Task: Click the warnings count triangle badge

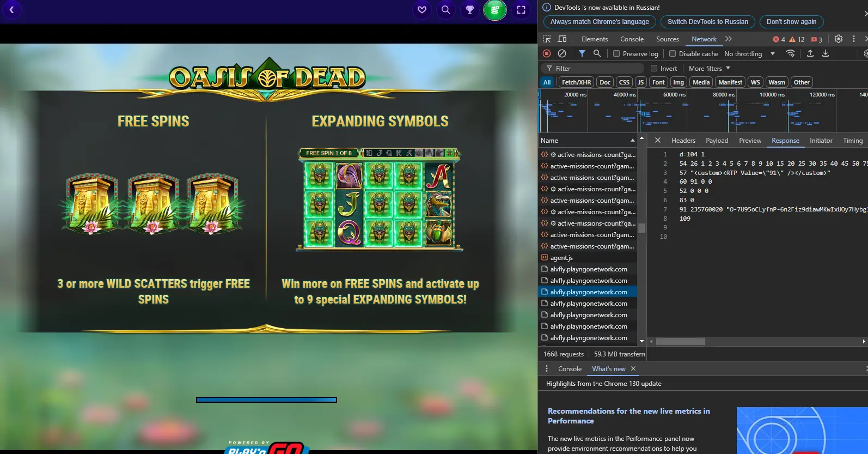Action: click(797, 39)
